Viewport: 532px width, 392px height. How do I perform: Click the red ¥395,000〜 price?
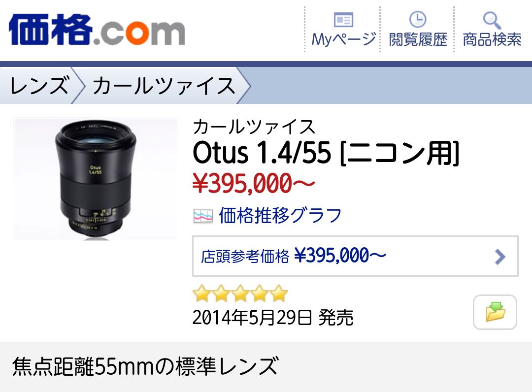coord(254,183)
